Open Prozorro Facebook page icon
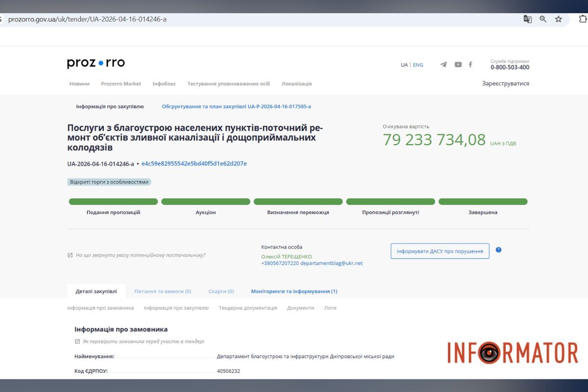The height and width of the screenshot is (392, 588). (470, 65)
